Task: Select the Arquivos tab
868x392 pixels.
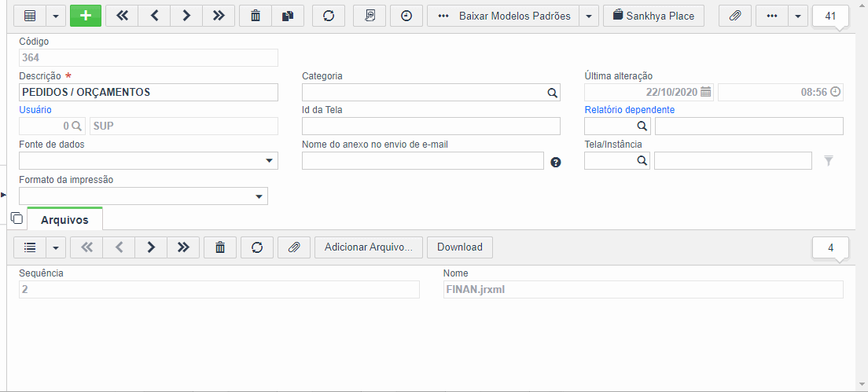Action: [x=64, y=219]
